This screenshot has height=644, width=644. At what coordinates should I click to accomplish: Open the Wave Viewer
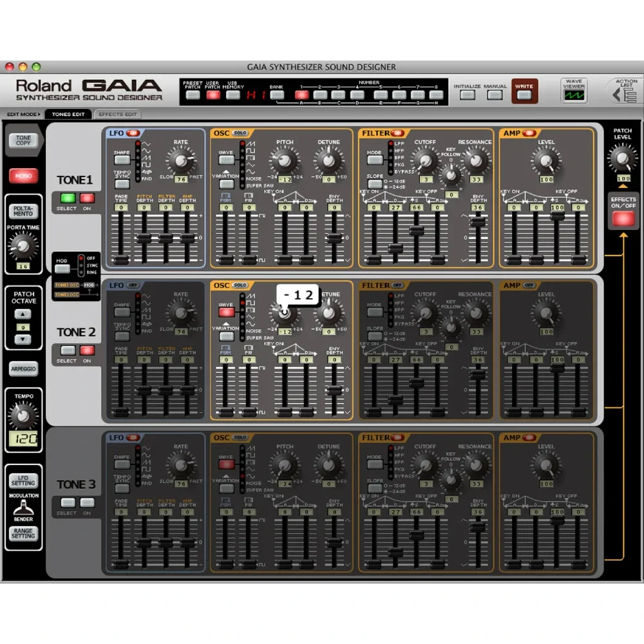(574, 95)
